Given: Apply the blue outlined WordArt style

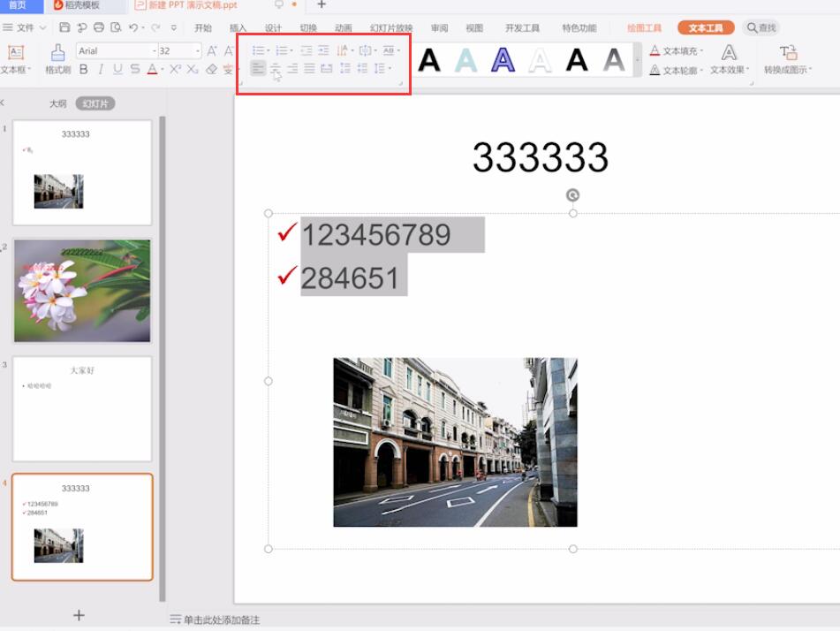Looking at the screenshot, I should pyautogui.click(x=503, y=59).
